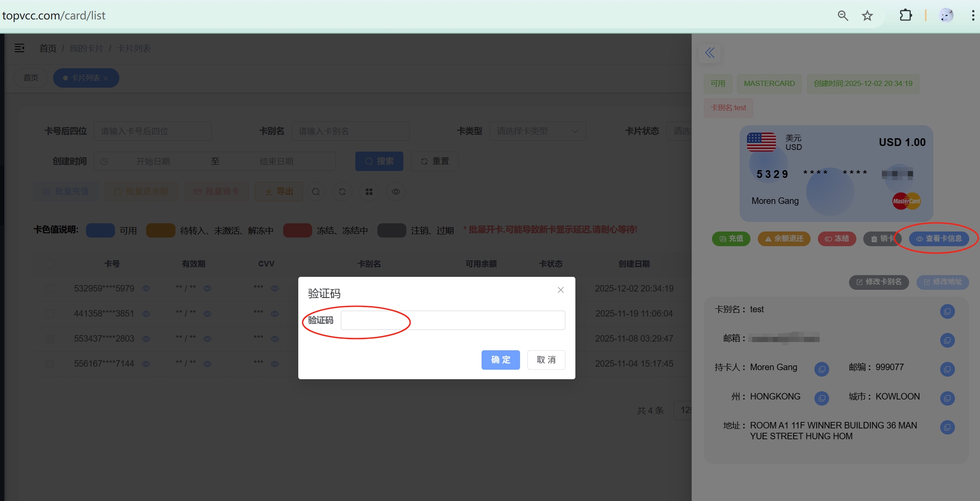Toggle the select-all header checkbox
The image size is (980, 501).
50,263
